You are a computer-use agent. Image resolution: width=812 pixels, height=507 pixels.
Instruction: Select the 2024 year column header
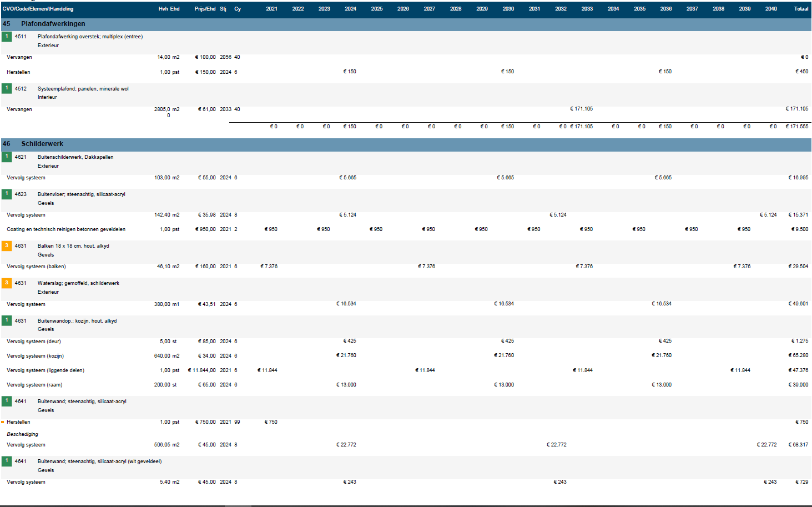350,9
